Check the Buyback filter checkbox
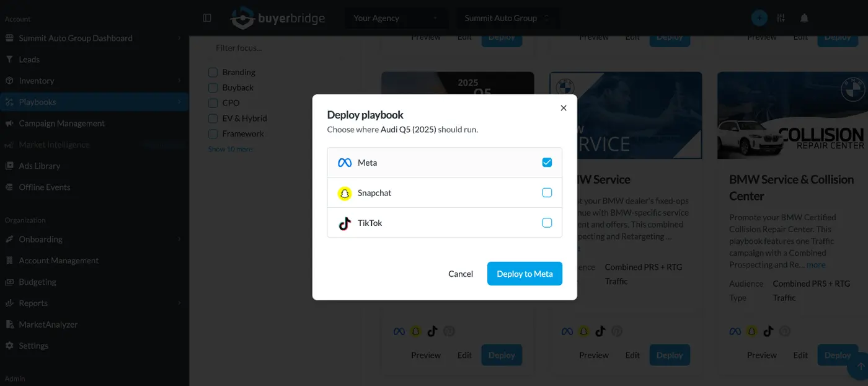Screen dimensions: 868x386 pyautogui.click(x=213, y=88)
